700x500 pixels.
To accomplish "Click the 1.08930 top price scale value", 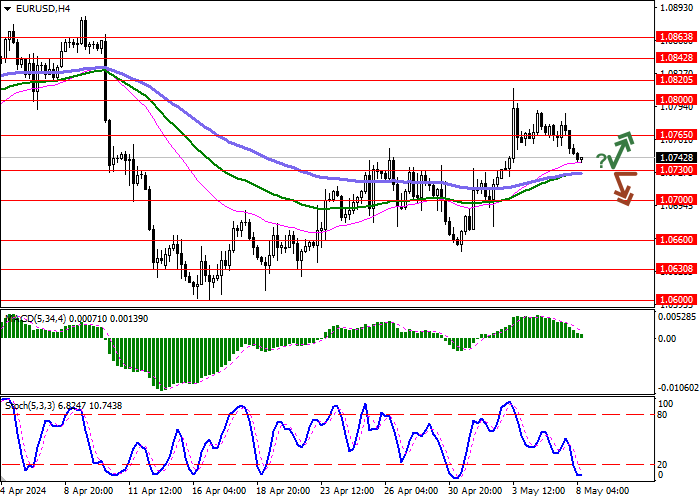I will (x=677, y=8).
